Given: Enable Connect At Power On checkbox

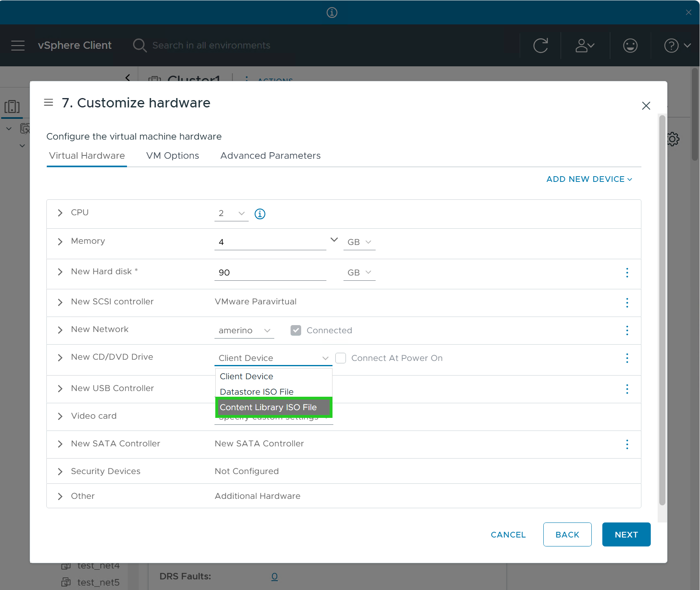Looking at the screenshot, I should click(341, 358).
